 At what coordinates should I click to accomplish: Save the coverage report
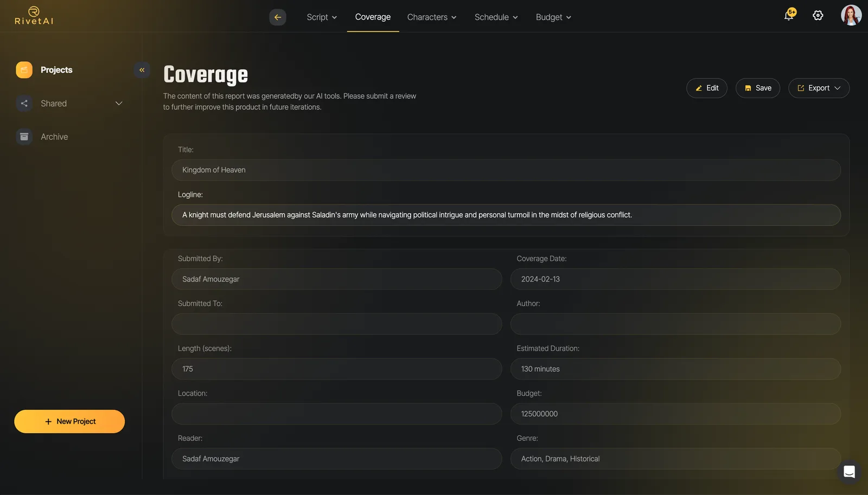[x=758, y=88]
